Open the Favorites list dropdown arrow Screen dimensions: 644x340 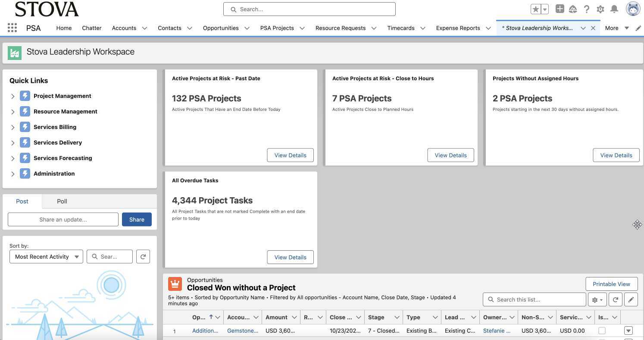click(x=545, y=9)
